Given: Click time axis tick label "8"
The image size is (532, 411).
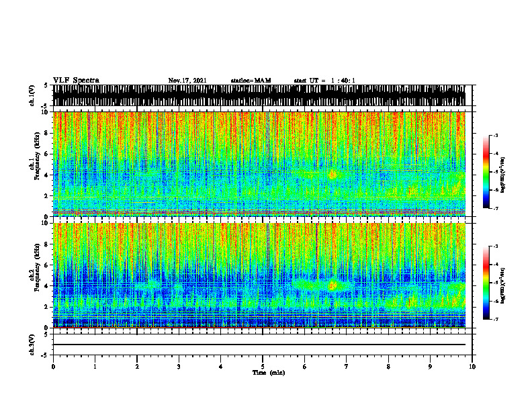Looking at the screenshot, I should pos(388,367).
